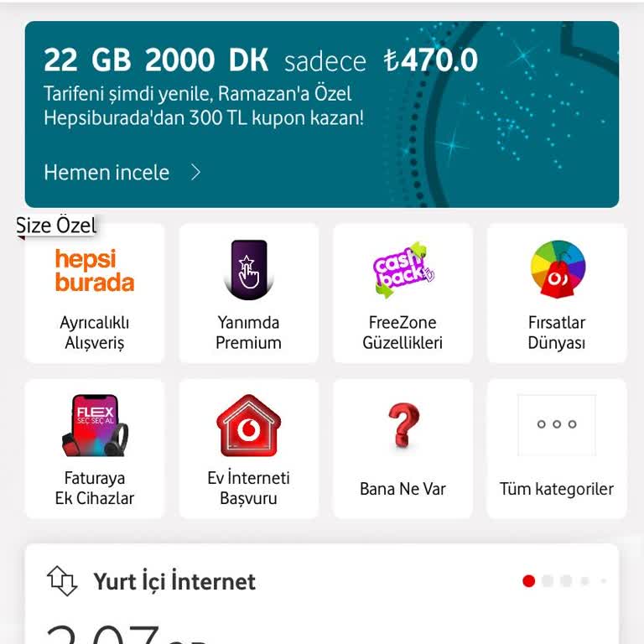Select the Bana Ne Var label text
This screenshot has width=644, height=644.
(402, 489)
